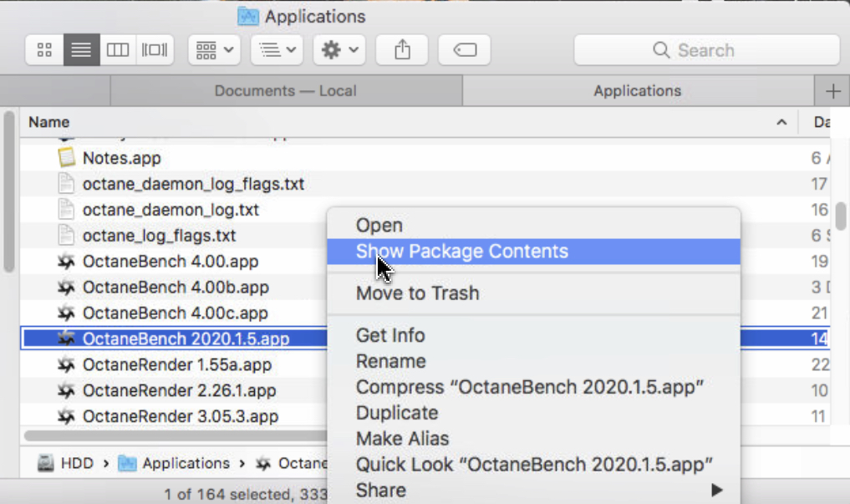Image resolution: width=850 pixels, height=504 pixels.
Task: Click the Notes.app file icon
Action: click(x=67, y=158)
